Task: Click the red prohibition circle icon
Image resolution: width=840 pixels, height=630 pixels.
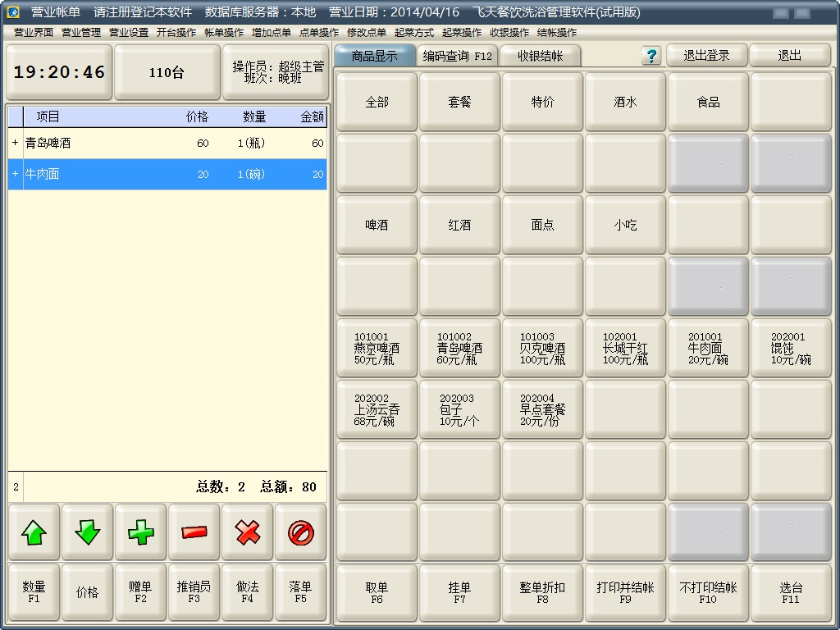Action: pyautogui.click(x=301, y=533)
